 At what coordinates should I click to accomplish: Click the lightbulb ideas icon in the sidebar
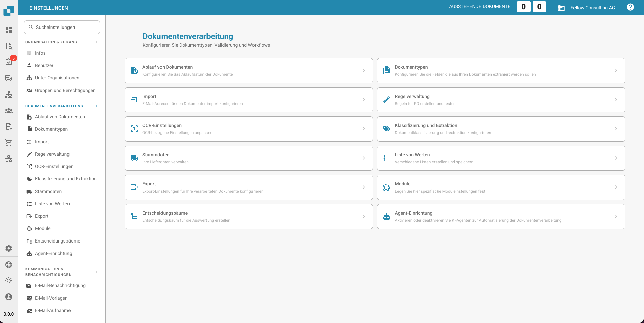click(x=9, y=281)
